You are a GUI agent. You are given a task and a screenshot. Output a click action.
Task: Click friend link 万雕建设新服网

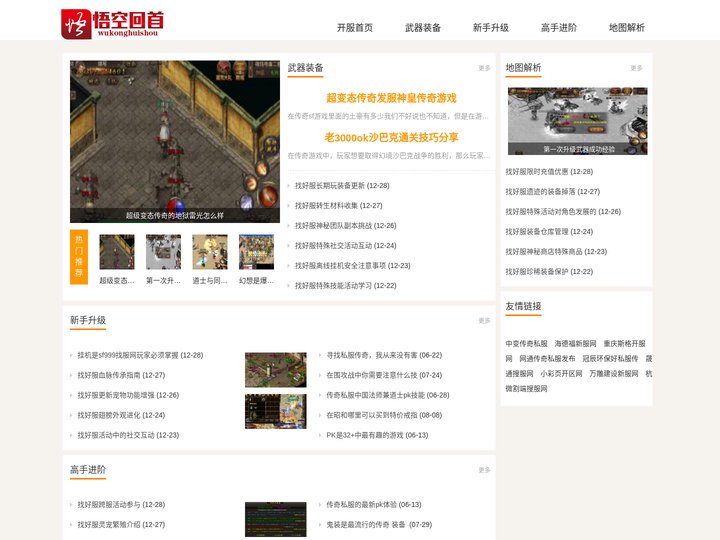(x=614, y=374)
